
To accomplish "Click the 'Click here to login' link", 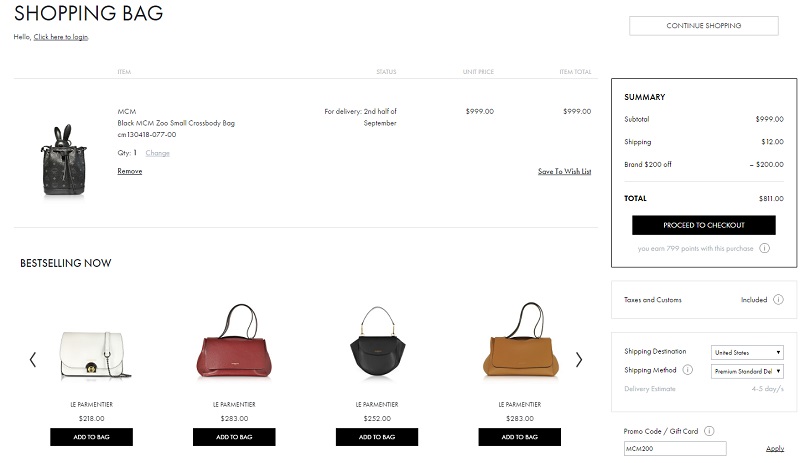I will point(60,37).
